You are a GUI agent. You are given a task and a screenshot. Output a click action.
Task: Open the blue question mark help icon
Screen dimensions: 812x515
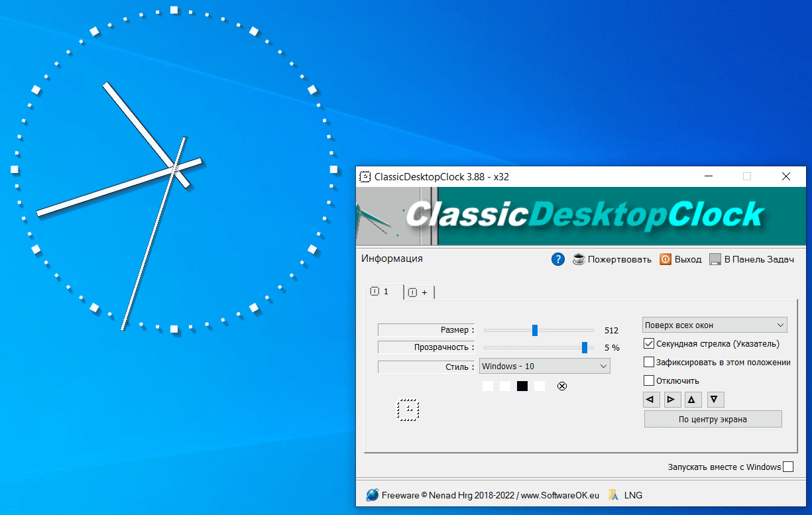pyautogui.click(x=558, y=259)
